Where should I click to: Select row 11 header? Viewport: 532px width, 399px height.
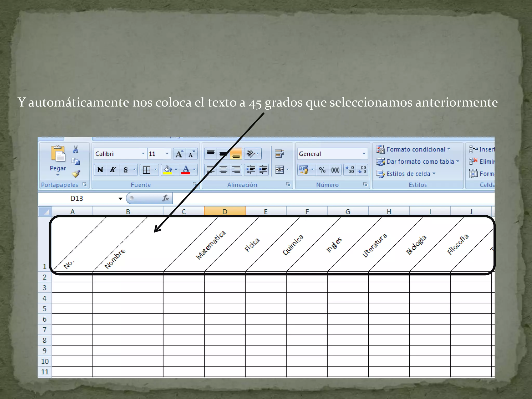tap(45, 372)
